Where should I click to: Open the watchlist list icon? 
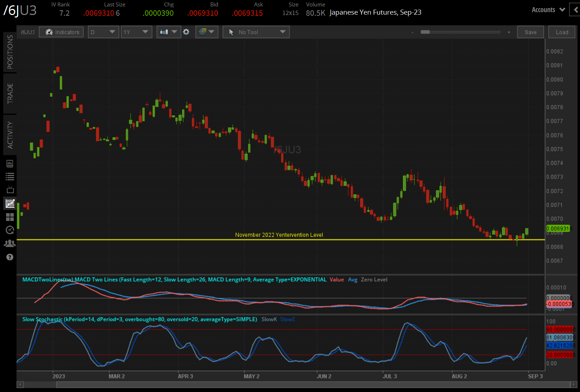[10, 176]
